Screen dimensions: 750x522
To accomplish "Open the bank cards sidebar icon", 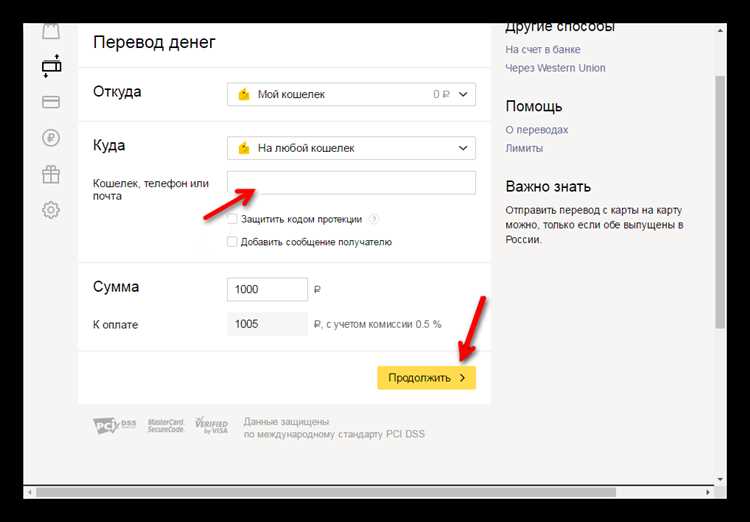I will (51, 102).
